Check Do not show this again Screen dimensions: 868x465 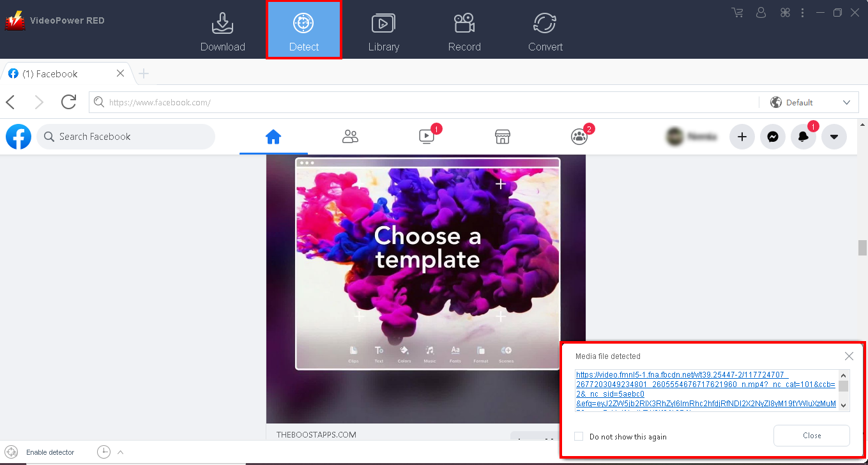pyautogui.click(x=578, y=436)
